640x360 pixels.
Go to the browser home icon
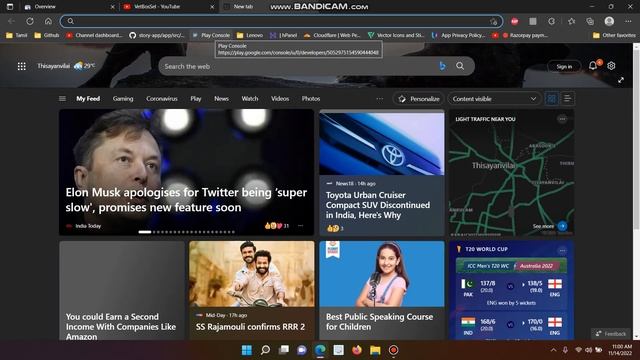(48, 21)
